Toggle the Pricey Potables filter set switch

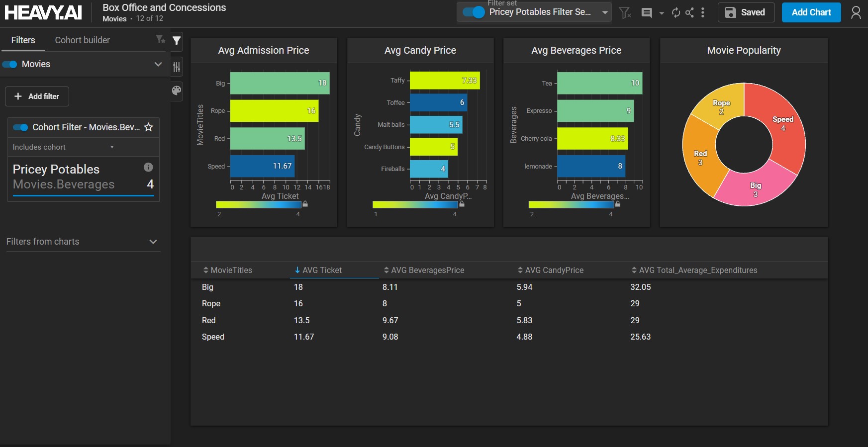coord(473,12)
